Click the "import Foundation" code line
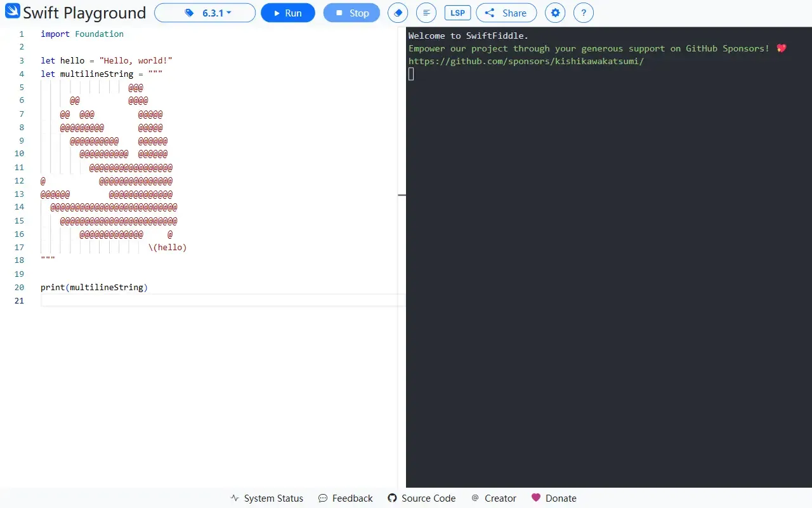812x508 pixels. click(82, 34)
